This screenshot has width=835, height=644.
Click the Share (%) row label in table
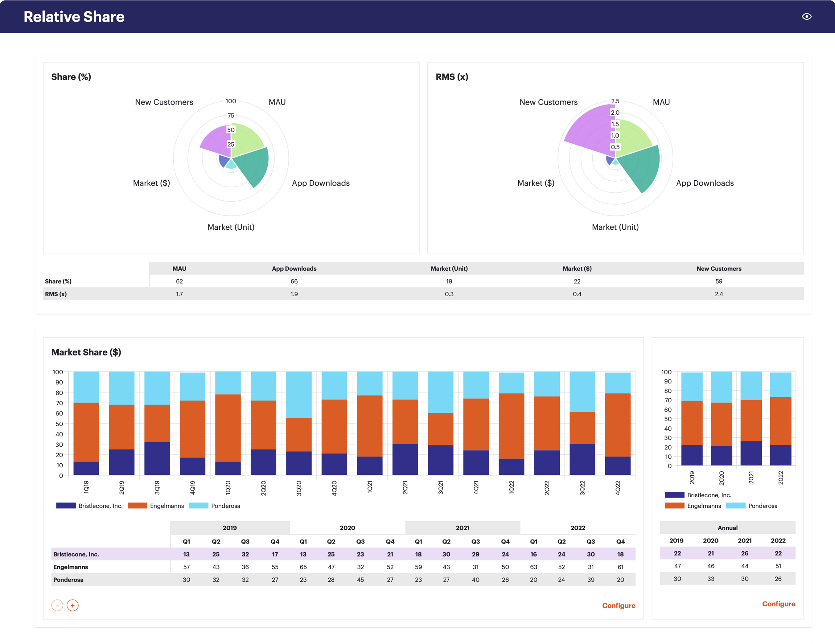[x=58, y=281]
